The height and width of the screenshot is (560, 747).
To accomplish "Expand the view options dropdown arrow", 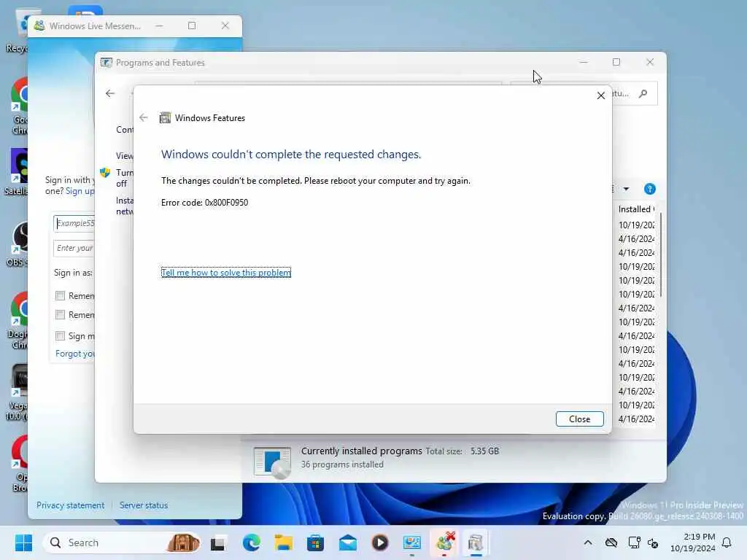I will tap(626, 189).
